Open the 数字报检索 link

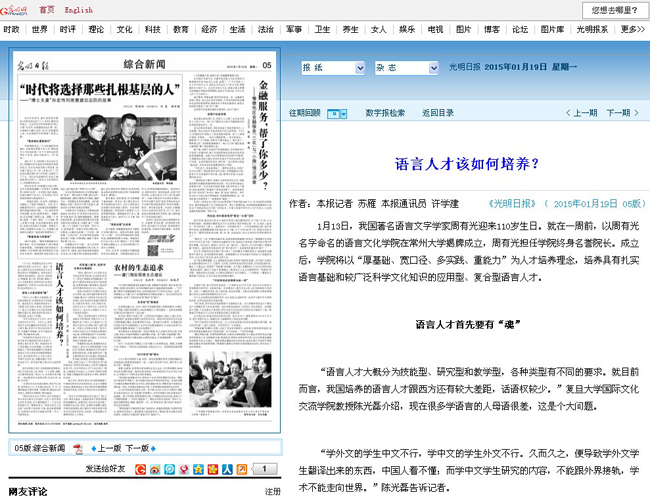(385, 113)
